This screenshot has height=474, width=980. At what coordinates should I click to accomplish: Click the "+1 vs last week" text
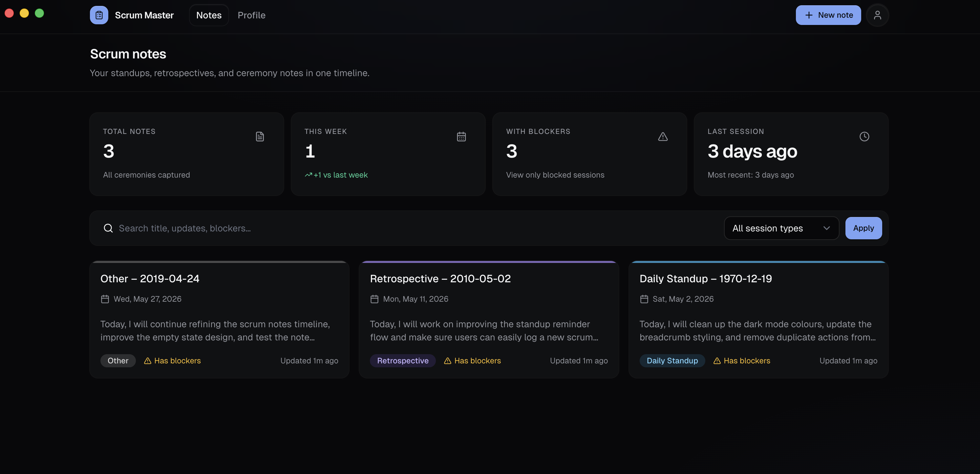[340, 175]
